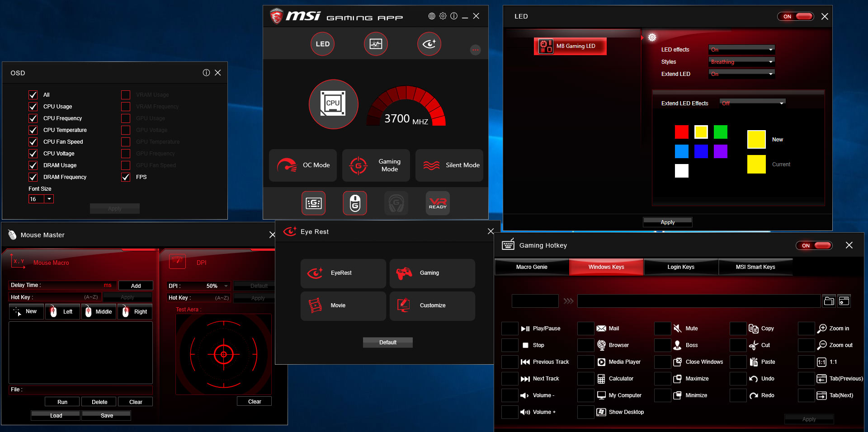This screenshot has height=432, width=868.
Task: Click the hotkey box beside Play/Pause
Action: click(510, 329)
